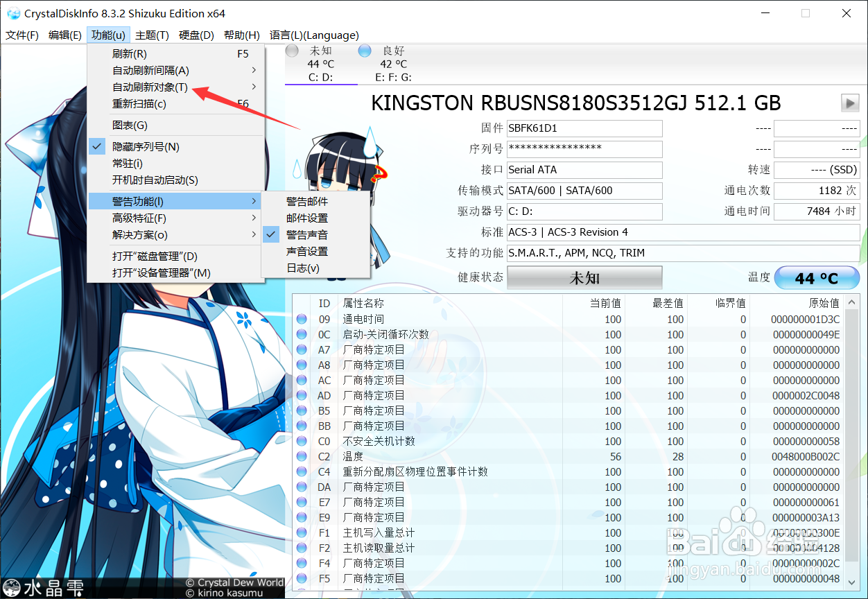Screen dimensions: 868x599
Task: Click the status orb of row E9
Action: tap(302, 518)
